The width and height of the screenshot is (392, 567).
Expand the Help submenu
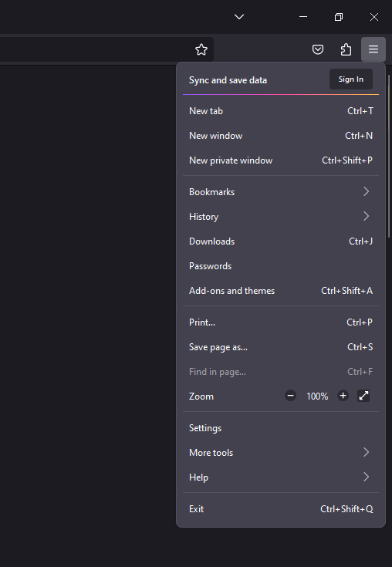281,477
